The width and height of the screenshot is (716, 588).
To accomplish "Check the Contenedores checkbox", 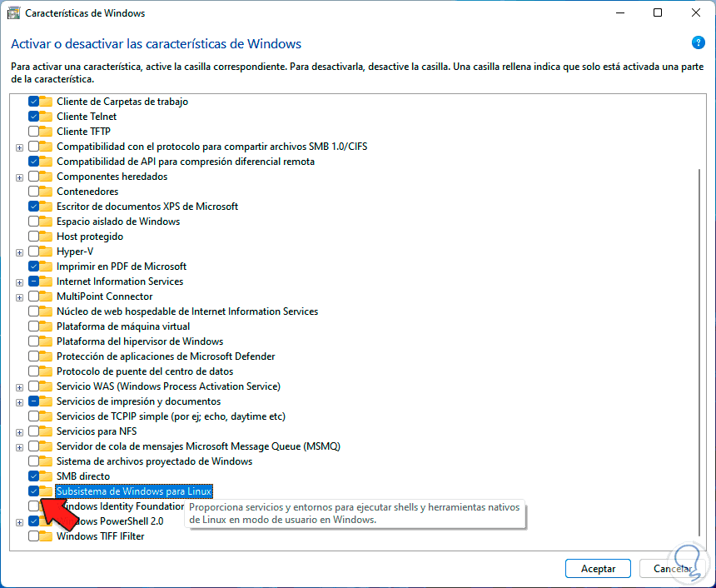I will click(33, 192).
